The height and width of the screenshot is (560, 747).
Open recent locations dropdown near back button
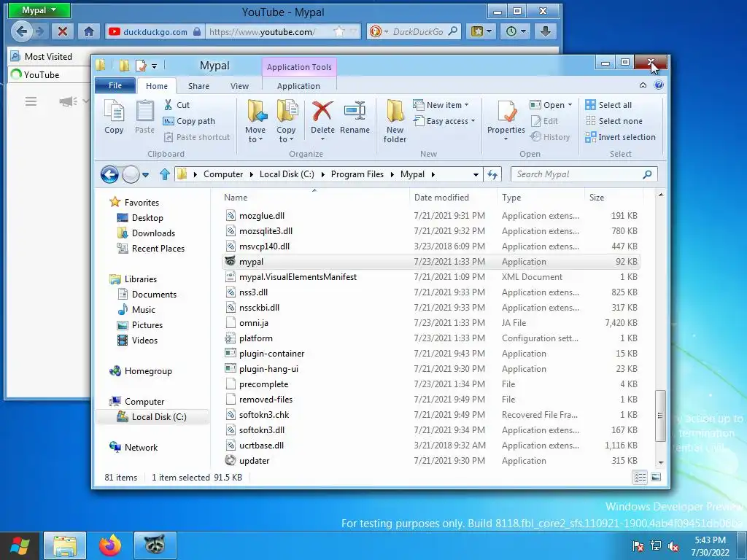tap(146, 175)
